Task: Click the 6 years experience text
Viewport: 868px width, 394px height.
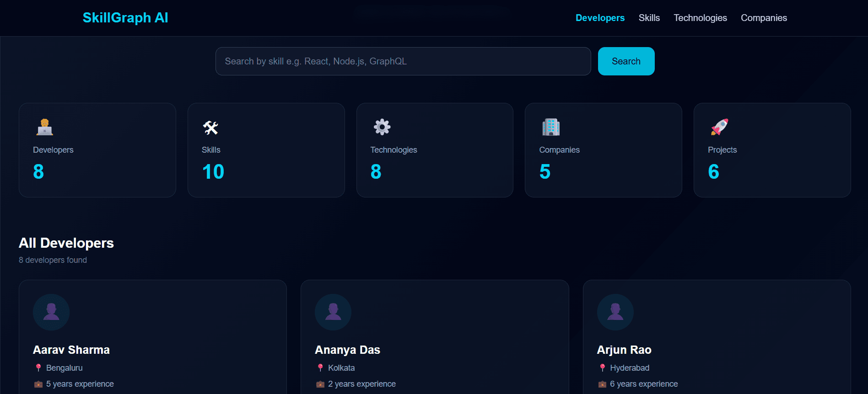Action: click(x=644, y=384)
